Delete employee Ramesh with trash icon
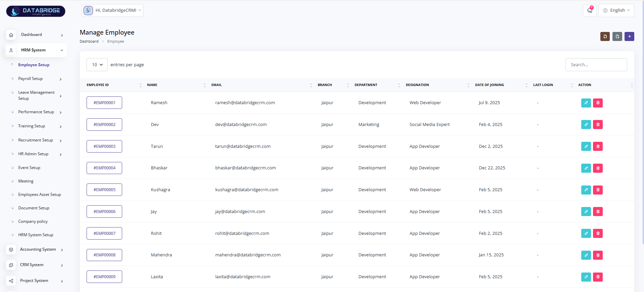The image size is (644, 292). 598,103
